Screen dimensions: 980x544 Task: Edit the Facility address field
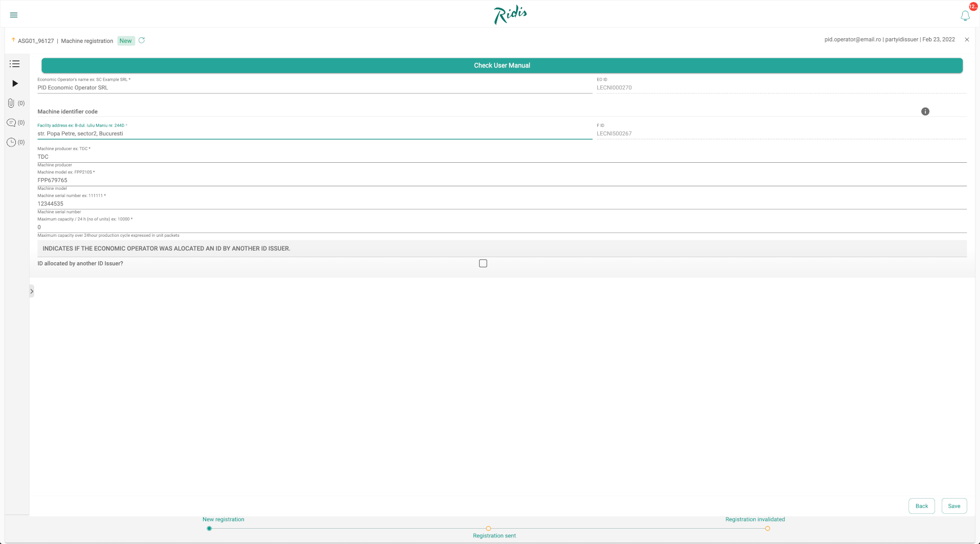314,134
